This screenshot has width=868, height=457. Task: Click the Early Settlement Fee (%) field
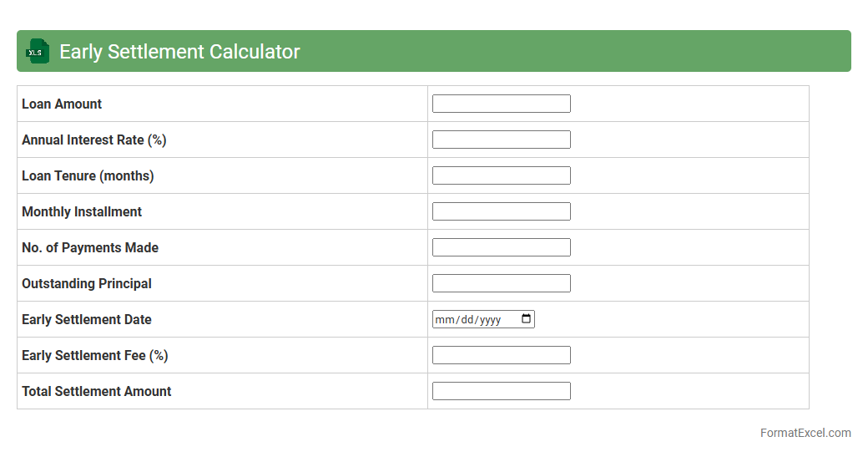click(x=501, y=355)
